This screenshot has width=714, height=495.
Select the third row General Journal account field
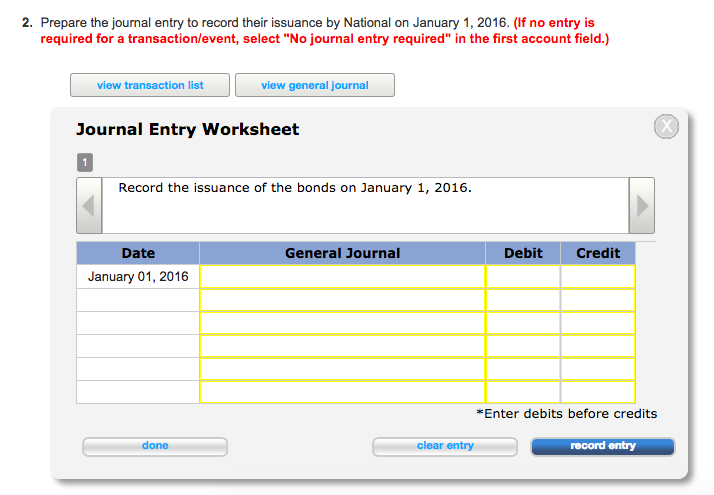(x=342, y=323)
